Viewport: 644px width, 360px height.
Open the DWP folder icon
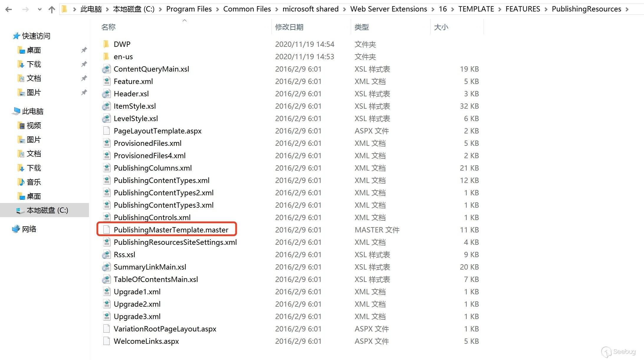coord(106,44)
